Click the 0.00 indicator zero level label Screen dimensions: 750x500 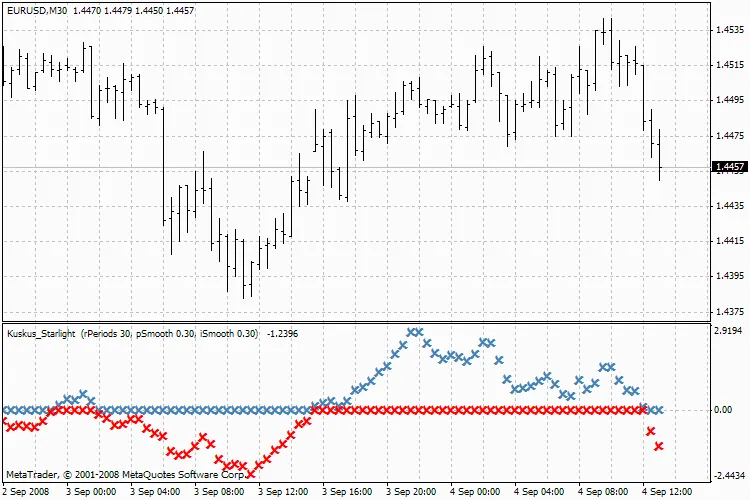[x=722, y=410]
